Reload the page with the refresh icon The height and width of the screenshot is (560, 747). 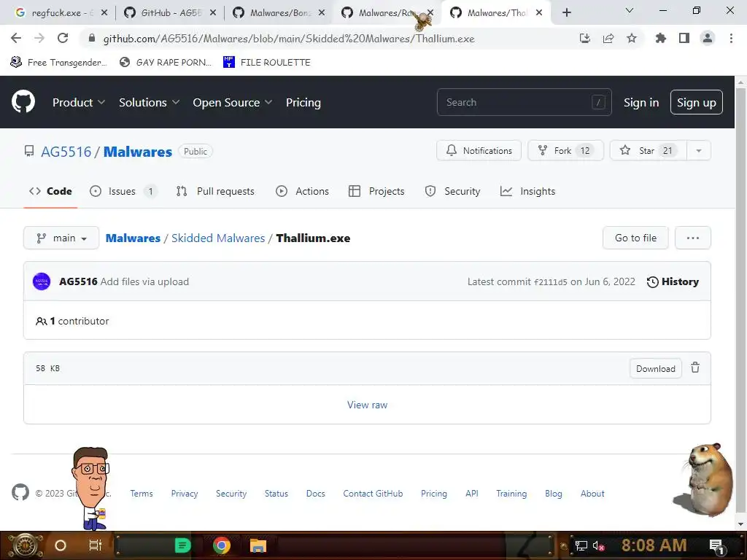(63, 38)
